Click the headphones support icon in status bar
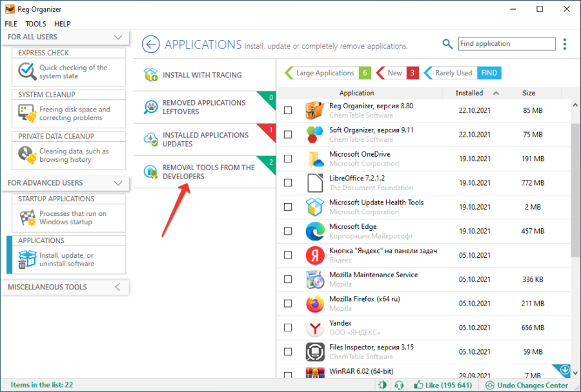581x392 pixels. (x=400, y=385)
